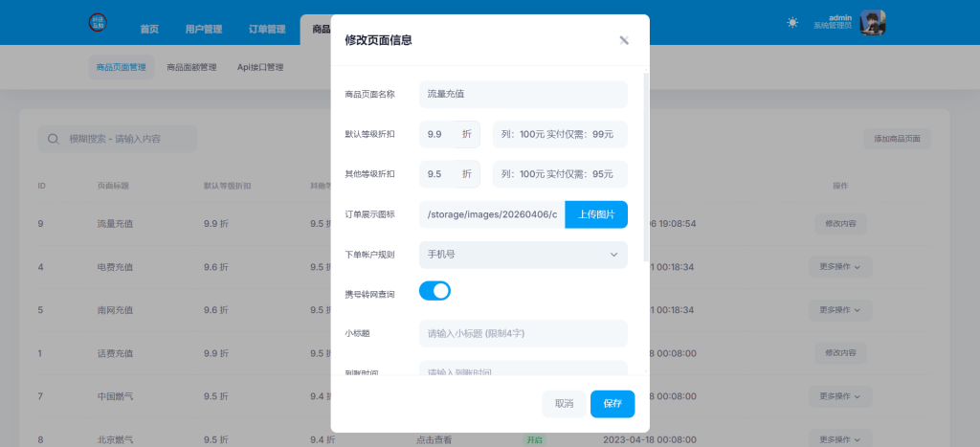The width and height of the screenshot is (980, 447).
Task: Click the dialog's vertical scrollbar
Action: (x=646, y=167)
